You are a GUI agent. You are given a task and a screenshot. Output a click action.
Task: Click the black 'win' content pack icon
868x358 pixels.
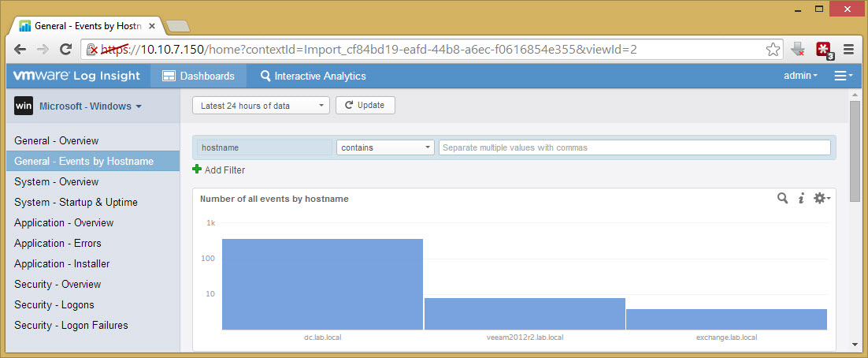pyautogui.click(x=24, y=106)
